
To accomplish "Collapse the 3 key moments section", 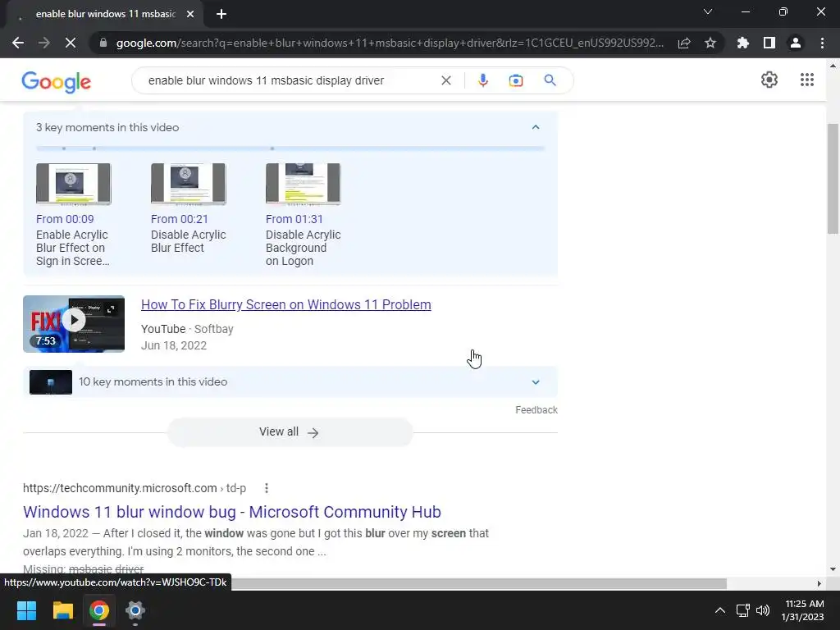I will (x=535, y=127).
